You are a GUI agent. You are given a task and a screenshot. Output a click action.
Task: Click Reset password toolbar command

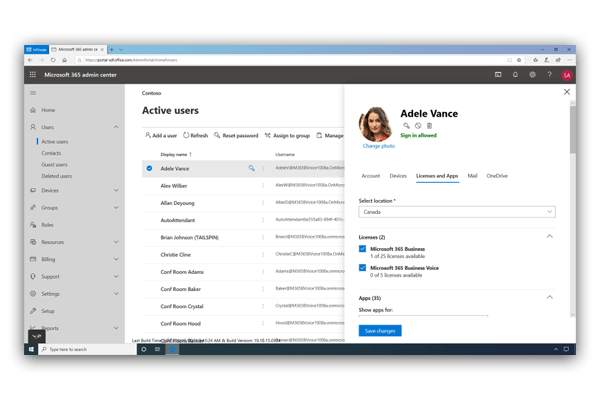click(236, 136)
